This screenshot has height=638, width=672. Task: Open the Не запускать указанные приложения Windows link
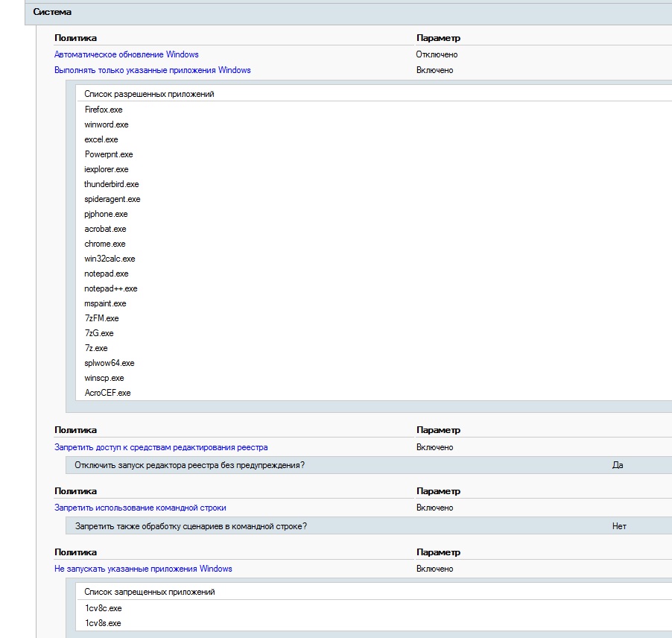coord(143,569)
